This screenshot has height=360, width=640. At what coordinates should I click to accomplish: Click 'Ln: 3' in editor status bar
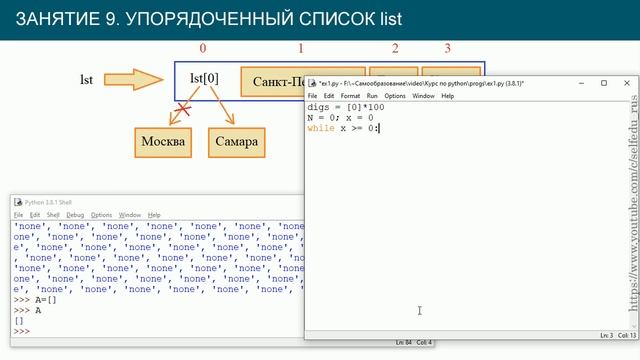(x=607, y=336)
